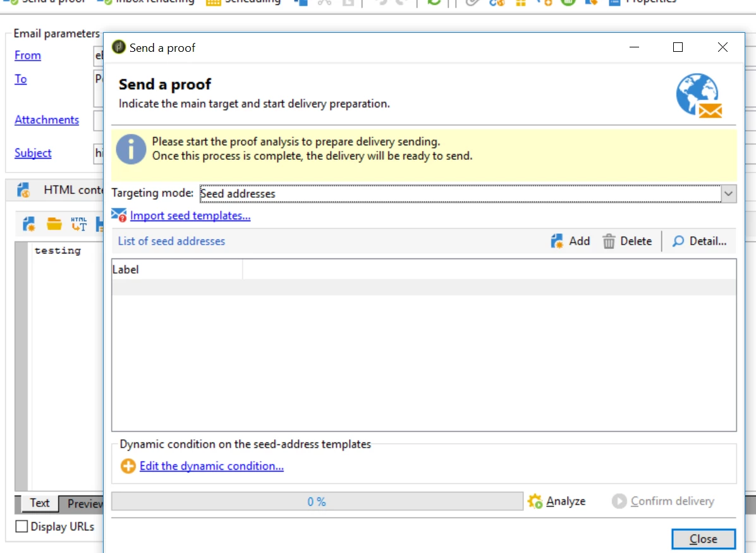Click the 0 % analysis progress bar
Viewport: 756px width, 553px height.
coord(317,501)
